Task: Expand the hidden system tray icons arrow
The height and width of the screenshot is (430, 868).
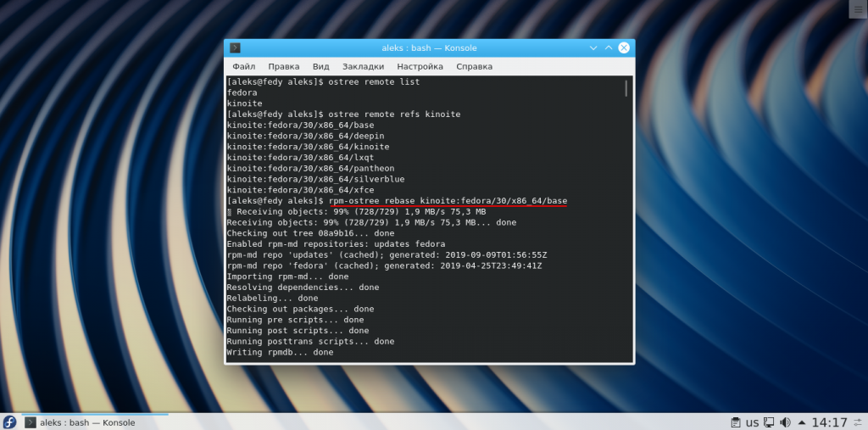Action: [x=801, y=422]
